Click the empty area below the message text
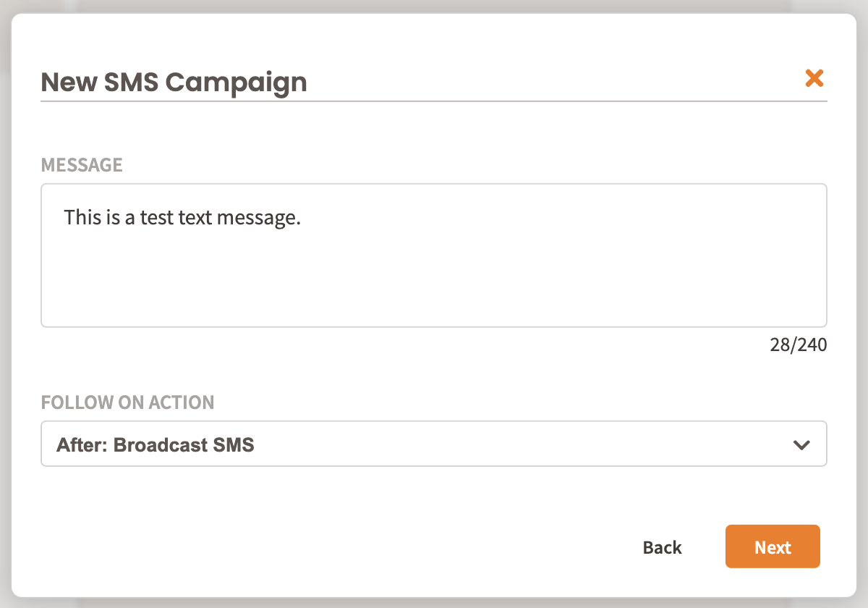 pos(434,290)
